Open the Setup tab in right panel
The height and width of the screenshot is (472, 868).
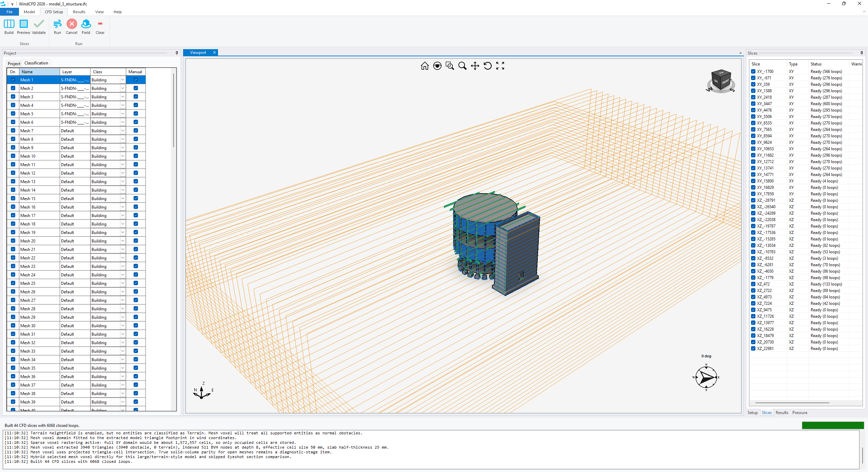[752, 413]
